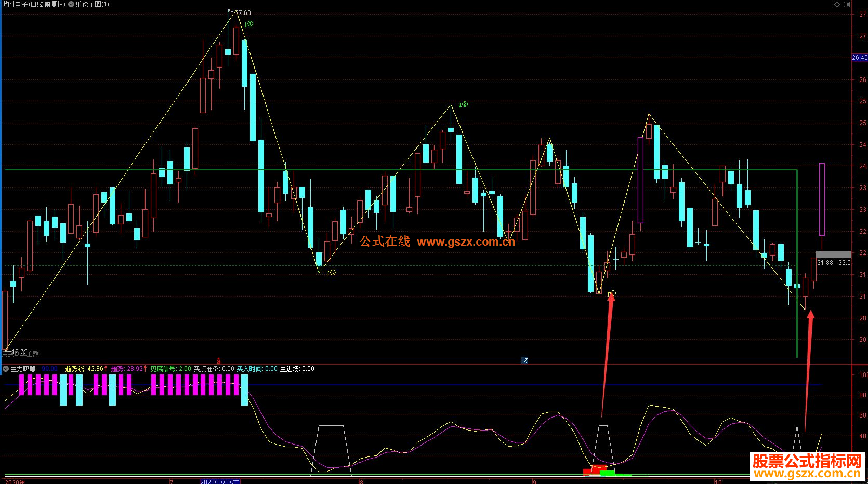Click the 缠论主图(1) indicator name
The width and height of the screenshot is (868, 484).
tap(93, 4)
